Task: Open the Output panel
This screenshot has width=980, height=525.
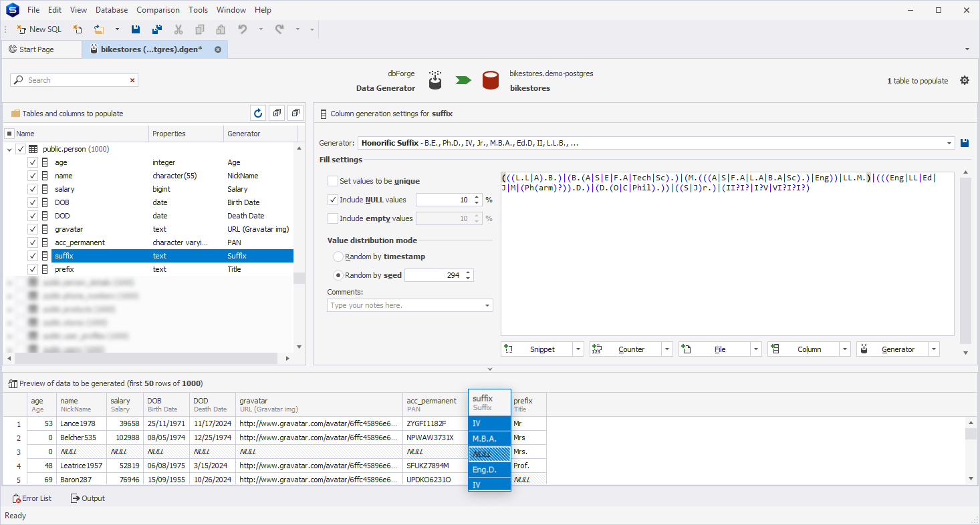Action: [88, 498]
